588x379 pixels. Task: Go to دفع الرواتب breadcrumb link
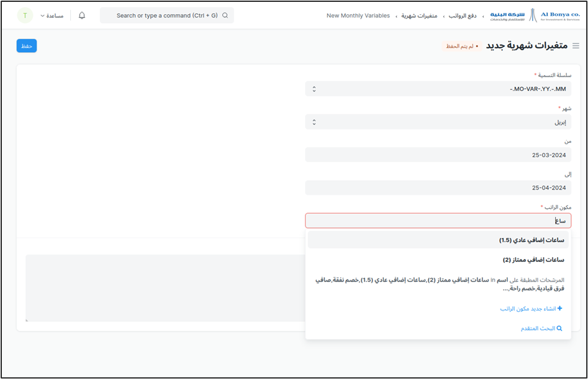(463, 16)
